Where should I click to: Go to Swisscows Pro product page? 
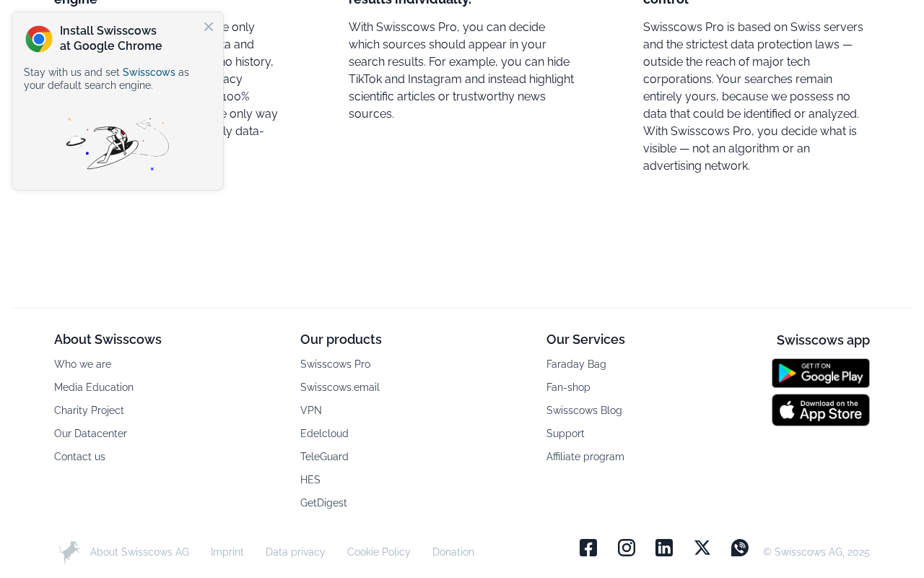coord(335,364)
